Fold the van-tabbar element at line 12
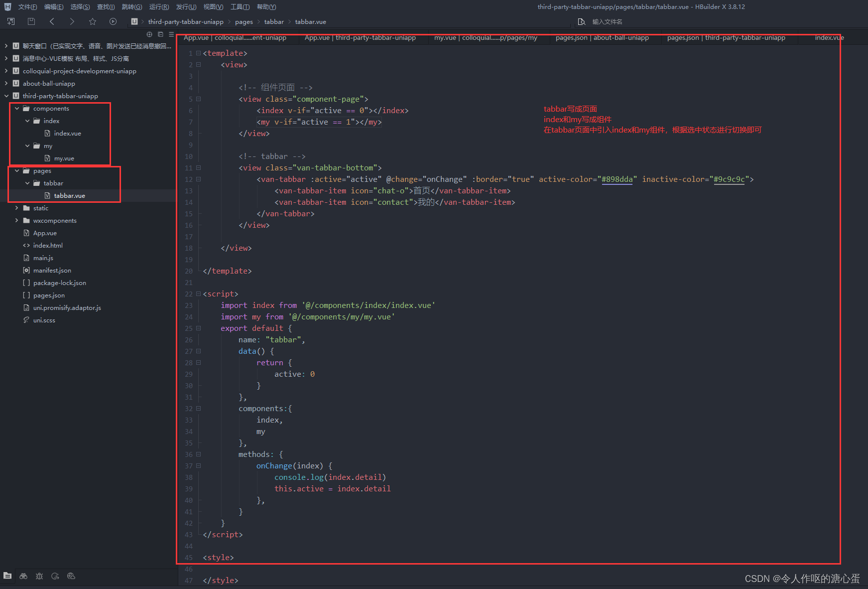868x589 pixels. 198,179
